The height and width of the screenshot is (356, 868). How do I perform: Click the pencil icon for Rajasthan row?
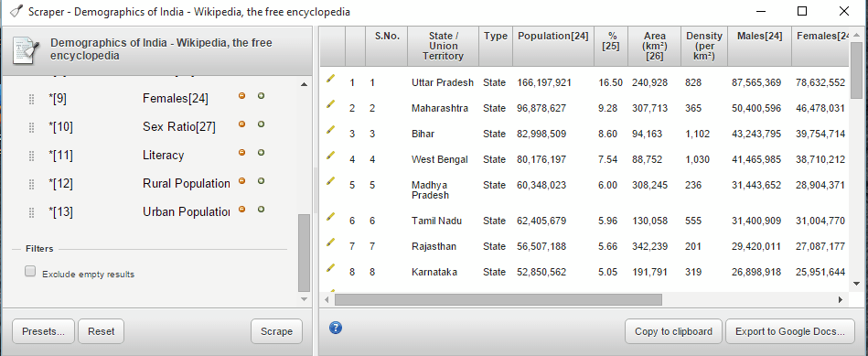pos(330,242)
